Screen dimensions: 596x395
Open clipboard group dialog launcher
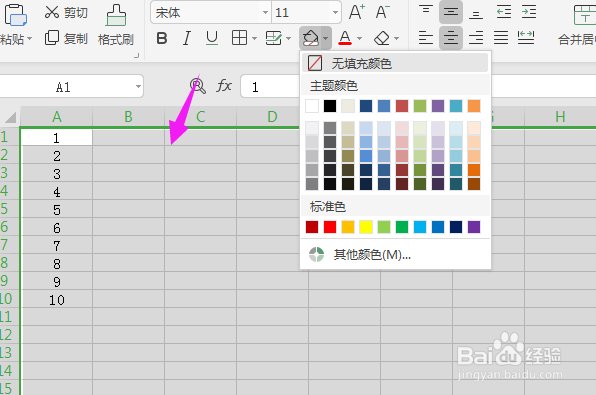(x=136, y=56)
